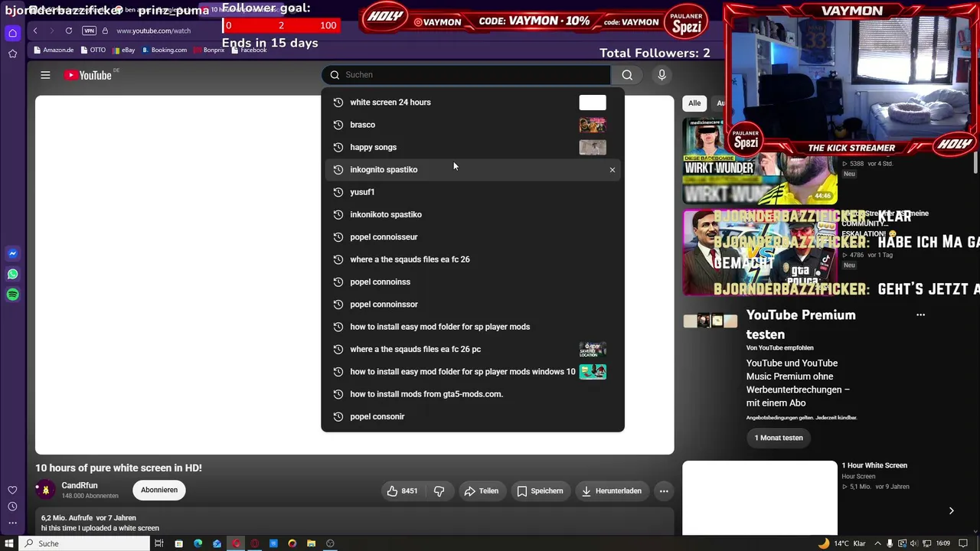
Task: Open the Opera sidebar home icon
Action: [12, 33]
